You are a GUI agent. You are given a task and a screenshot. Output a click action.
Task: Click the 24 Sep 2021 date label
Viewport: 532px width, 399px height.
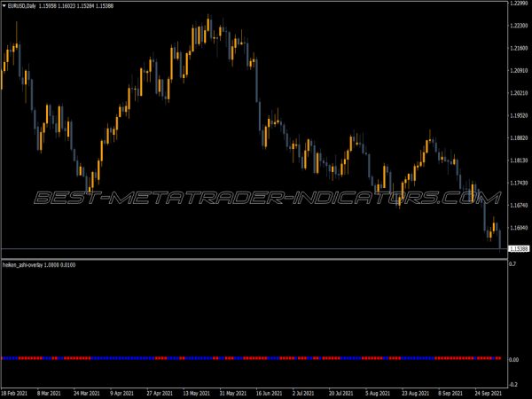[488, 393]
